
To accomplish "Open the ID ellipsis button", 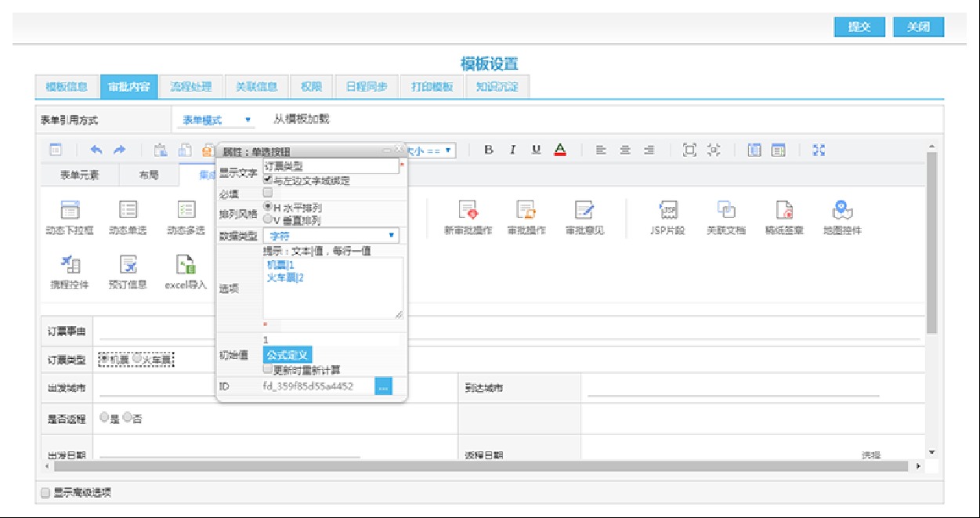I will click(x=383, y=386).
